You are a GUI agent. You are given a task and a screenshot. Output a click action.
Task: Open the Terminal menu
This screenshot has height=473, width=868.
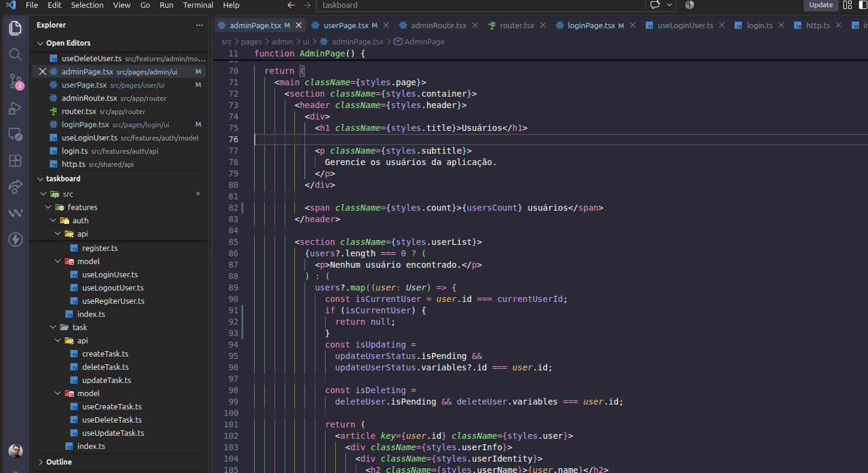(x=198, y=5)
